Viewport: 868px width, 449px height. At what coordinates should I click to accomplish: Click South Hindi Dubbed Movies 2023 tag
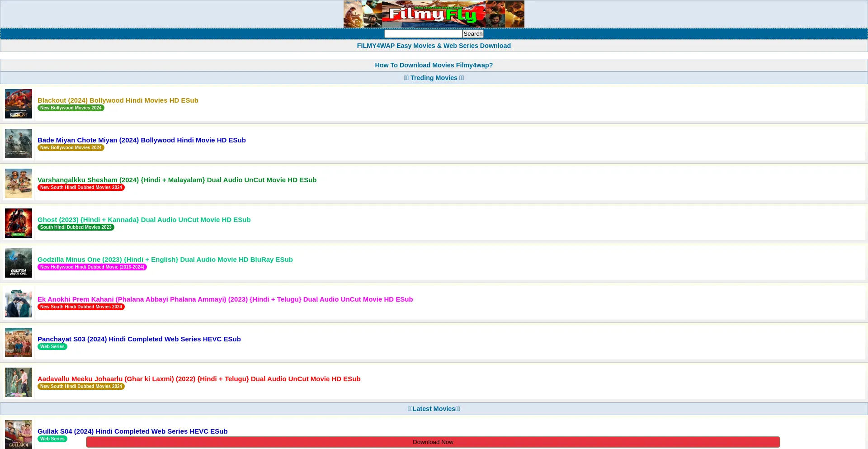(76, 227)
